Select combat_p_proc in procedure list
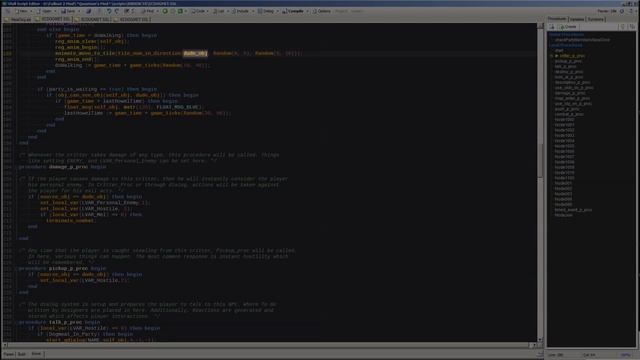Image resolution: width=640 pixels, height=360 pixels. [x=569, y=114]
